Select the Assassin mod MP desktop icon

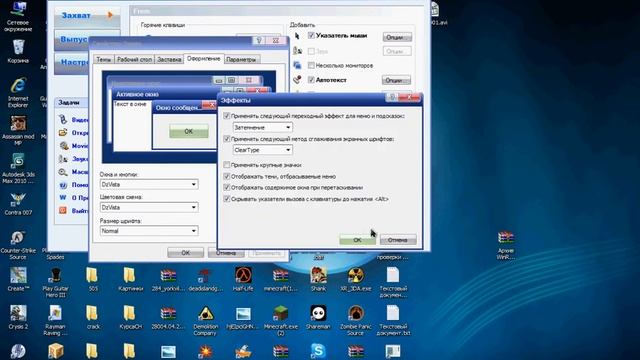[x=18, y=130]
